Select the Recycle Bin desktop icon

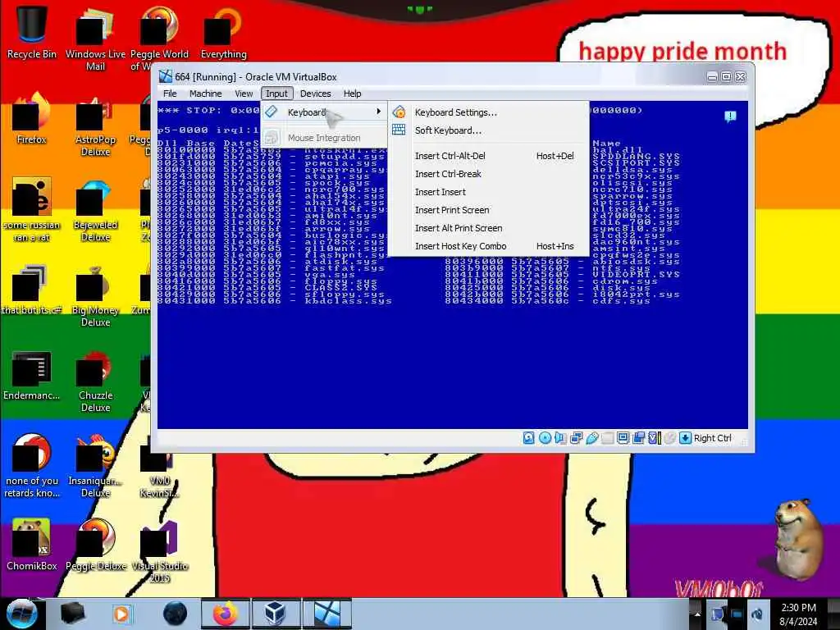point(32,32)
